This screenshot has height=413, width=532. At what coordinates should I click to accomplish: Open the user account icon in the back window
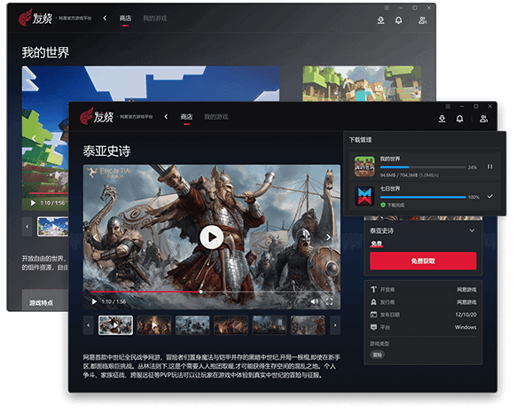coord(422,19)
